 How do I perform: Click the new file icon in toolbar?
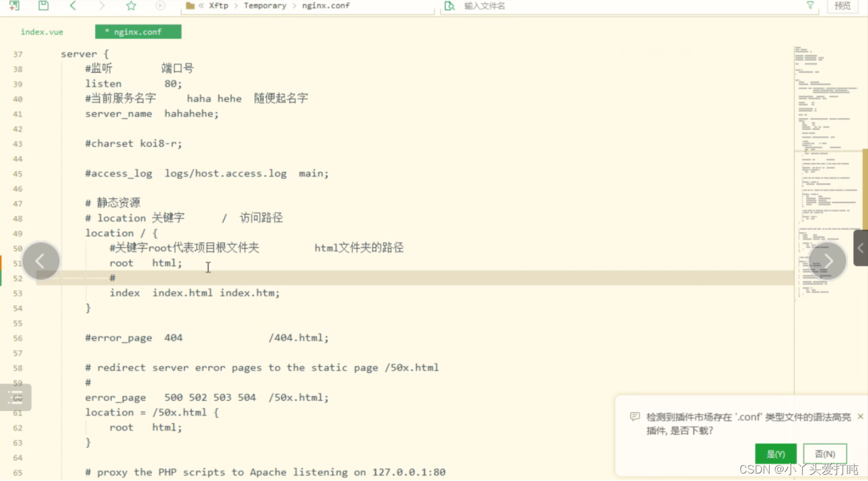14,6
